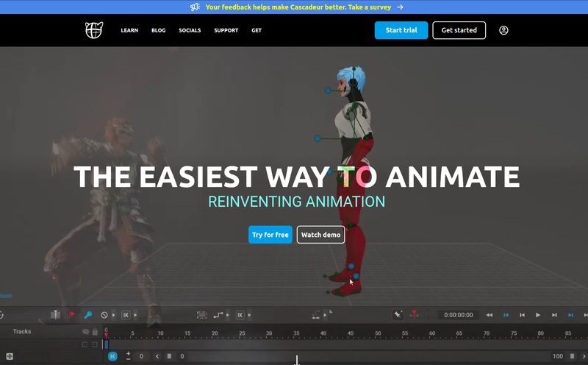Screen dimensions: 588x365
Task: Click the start frame value after plus-minus
Action: tap(141, 356)
